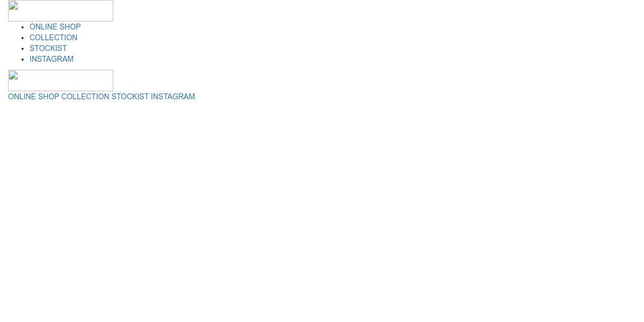Viewport: 644px width, 322px height.
Task: Click the bullet point beside COLLECTION
Action: click(23, 38)
